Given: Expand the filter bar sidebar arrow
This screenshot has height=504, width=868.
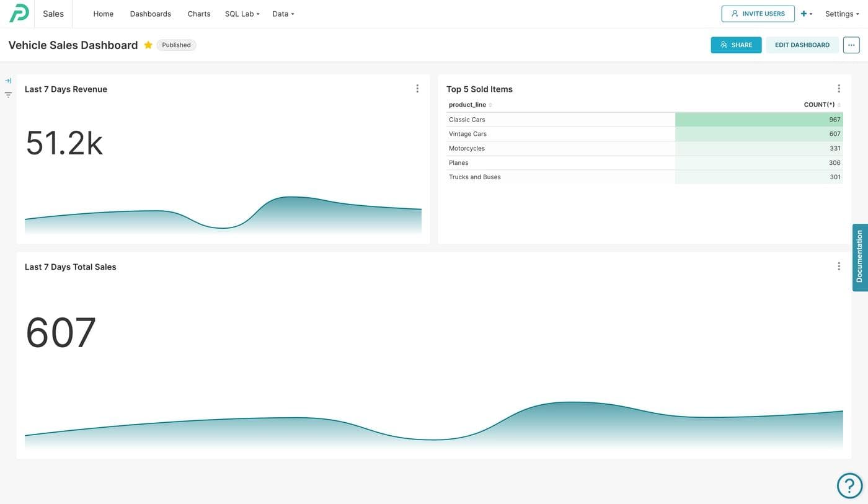Looking at the screenshot, I should [x=8, y=81].
